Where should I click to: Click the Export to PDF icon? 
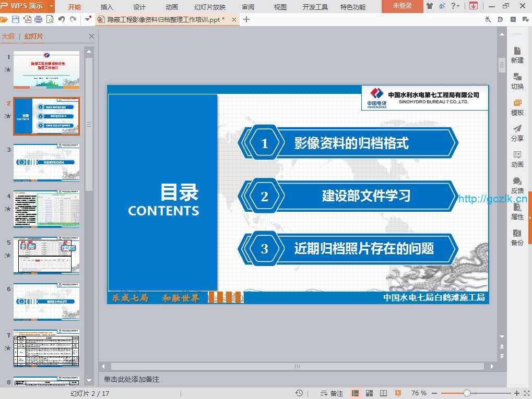tap(27, 19)
